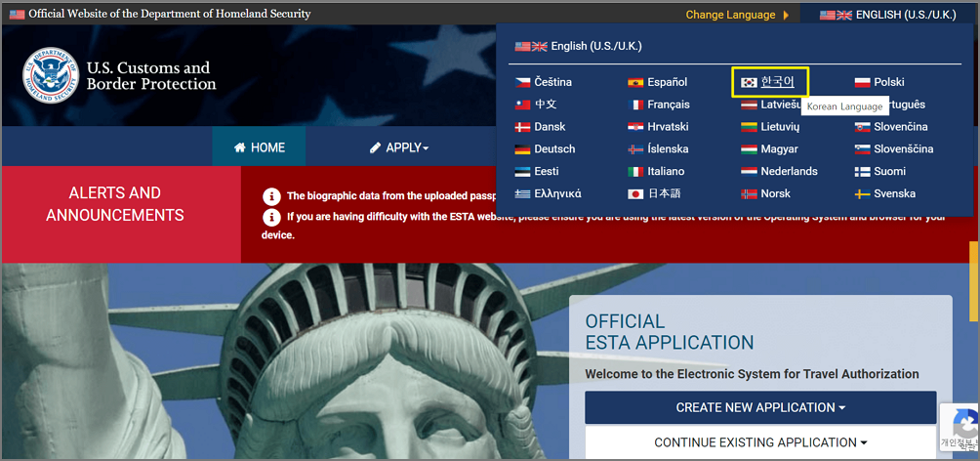Choose Español language

pos(668,83)
